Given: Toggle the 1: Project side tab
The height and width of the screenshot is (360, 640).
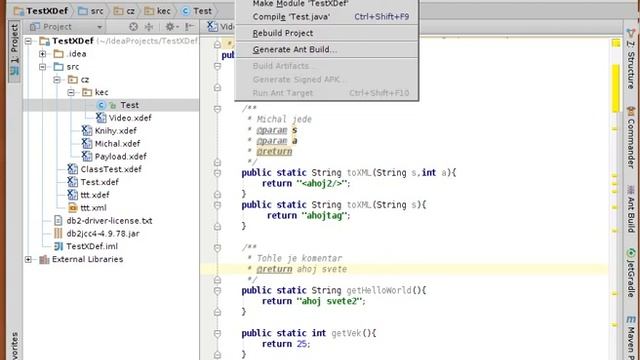Looking at the screenshot, I should (14, 50).
